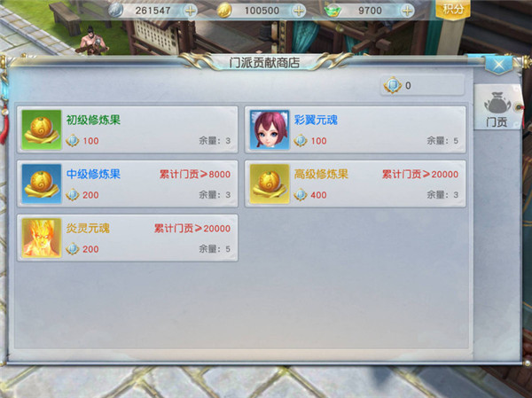Click the 中级修炼果 blue fruit icon

coord(42,183)
